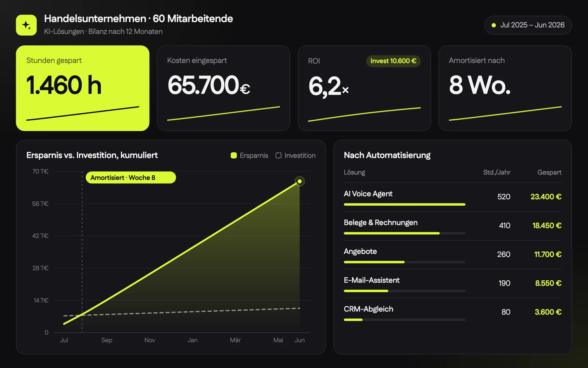The image size is (588, 368).
Task: Open the Amortisiert nach card
Action: (505, 88)
